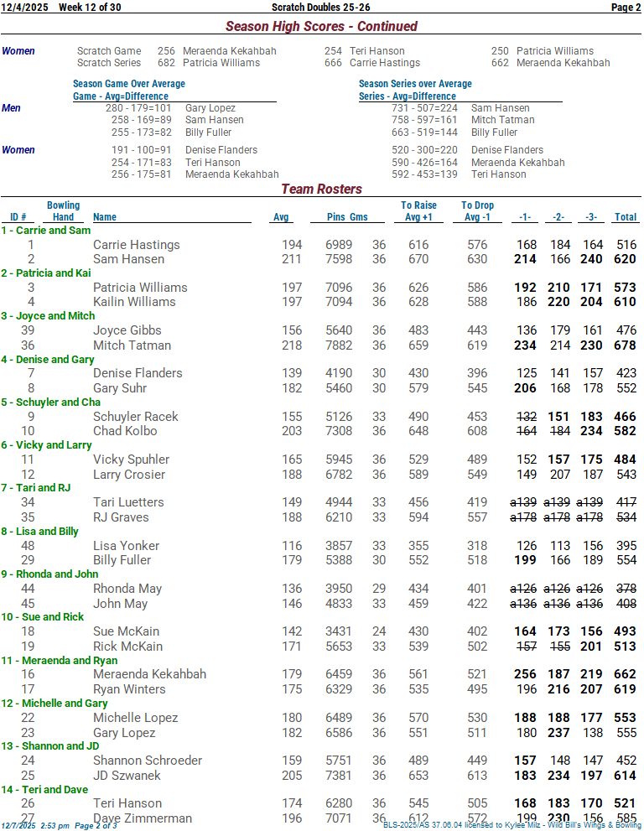Select team heading '2 - Patricia and Kai'
Image resolution: width=644 pixels, height=831 pixels.
pos(45,273)
